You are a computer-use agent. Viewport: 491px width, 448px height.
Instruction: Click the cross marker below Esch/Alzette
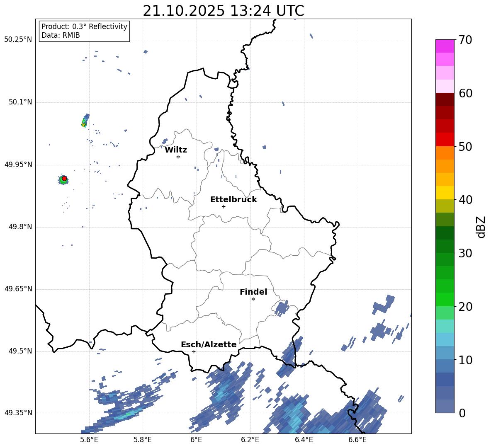(194, 351)
